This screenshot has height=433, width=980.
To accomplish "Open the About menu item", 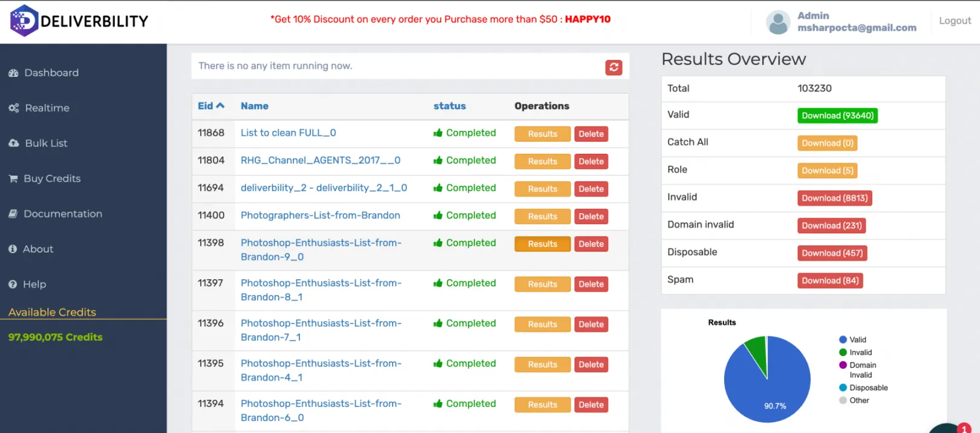I will (x=38, y=248).
